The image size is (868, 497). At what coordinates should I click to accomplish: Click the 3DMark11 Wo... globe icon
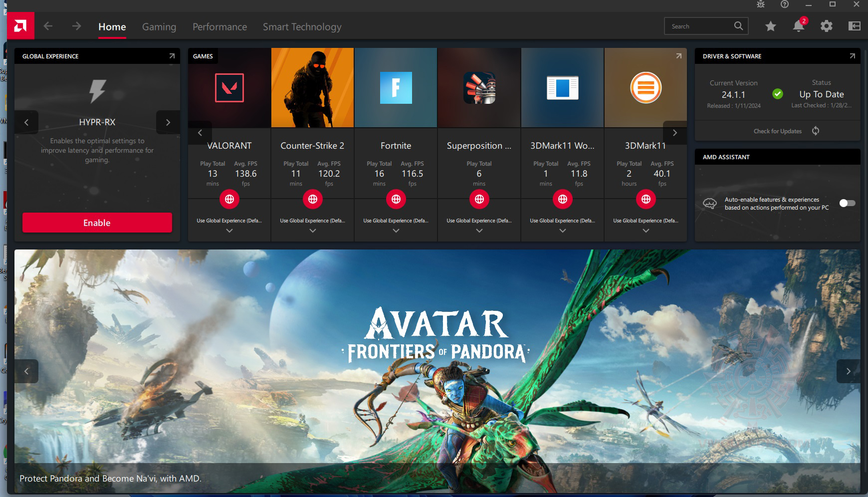coord(563,199)
